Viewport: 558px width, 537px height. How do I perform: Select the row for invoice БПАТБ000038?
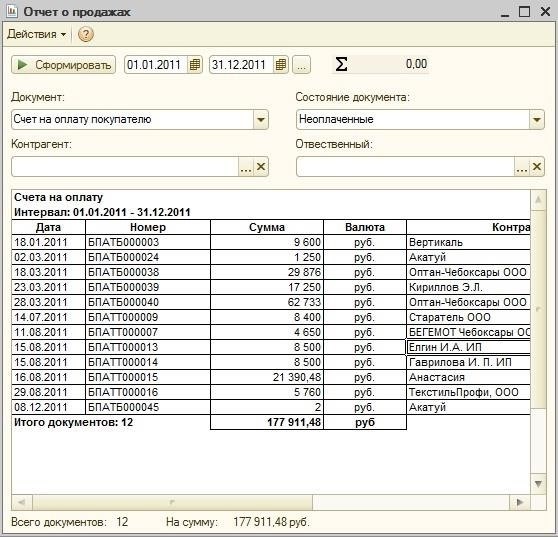coord(271,272)
